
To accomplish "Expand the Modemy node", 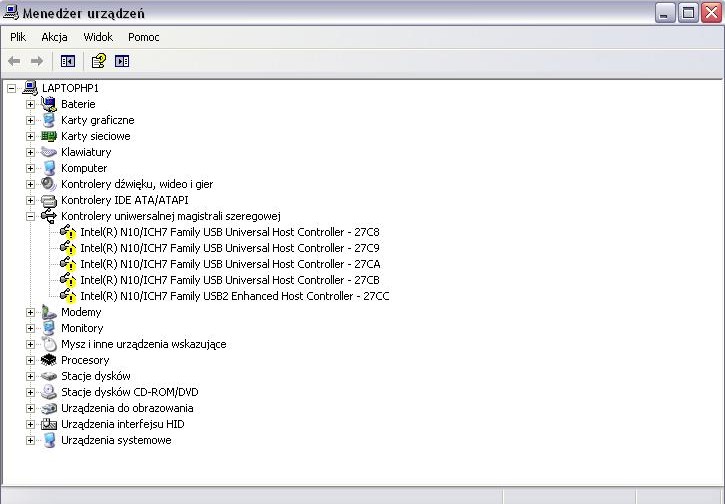I will [x=30, y=313].
